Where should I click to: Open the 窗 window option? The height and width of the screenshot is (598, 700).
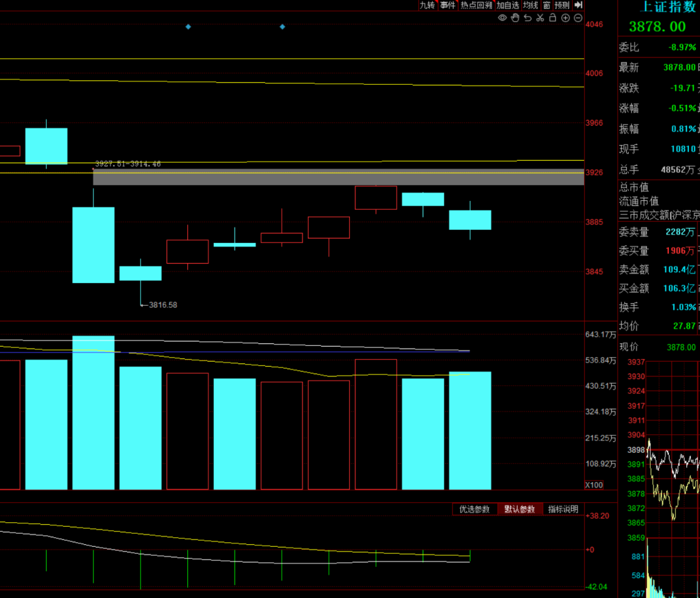(547, 5)
